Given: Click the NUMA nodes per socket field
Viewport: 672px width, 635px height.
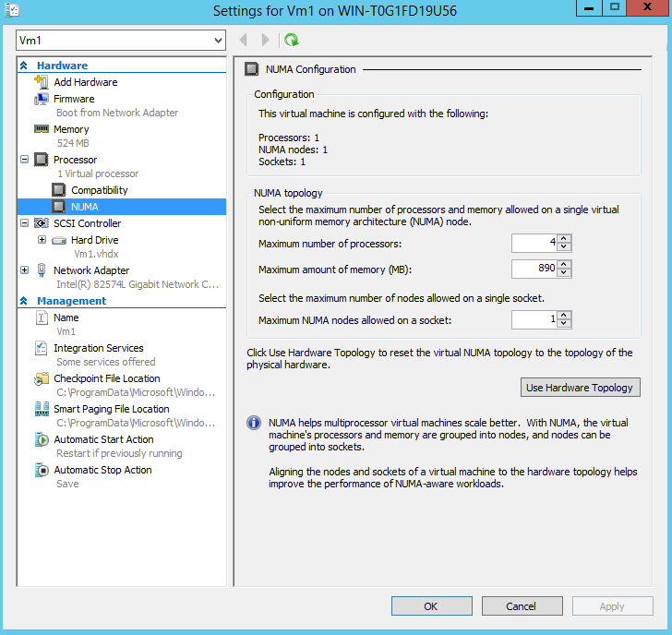Looking at the screenshot, I should click(534, 319).
